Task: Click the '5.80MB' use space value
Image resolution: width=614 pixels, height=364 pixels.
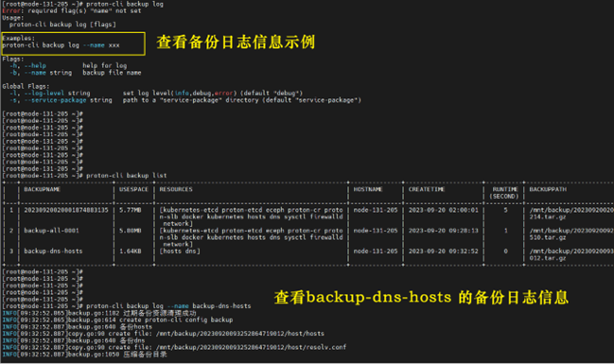Action: point(131,231)
